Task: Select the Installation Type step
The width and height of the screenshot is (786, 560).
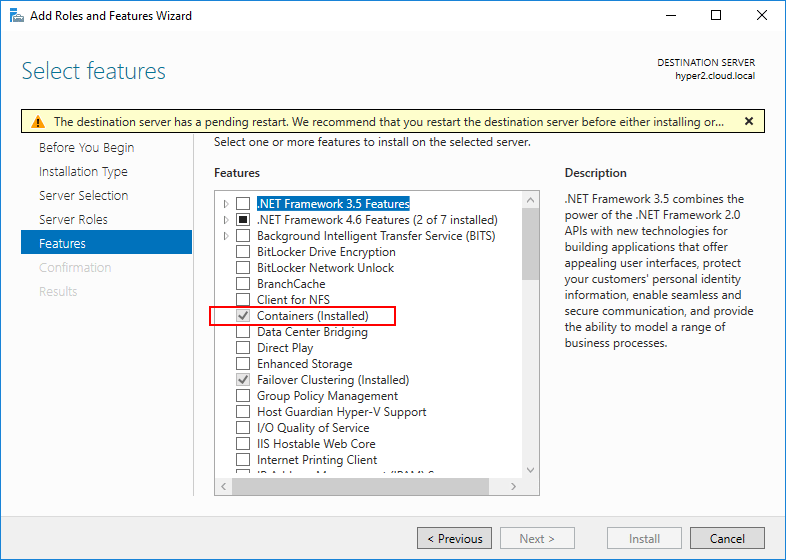Action: pos(83,171)
